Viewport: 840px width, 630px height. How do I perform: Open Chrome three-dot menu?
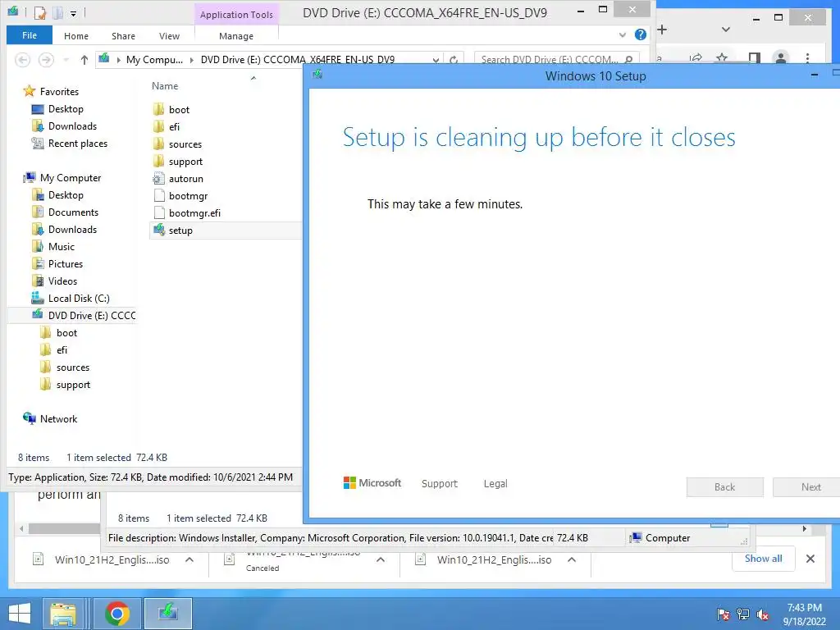(x=807, y=57)
